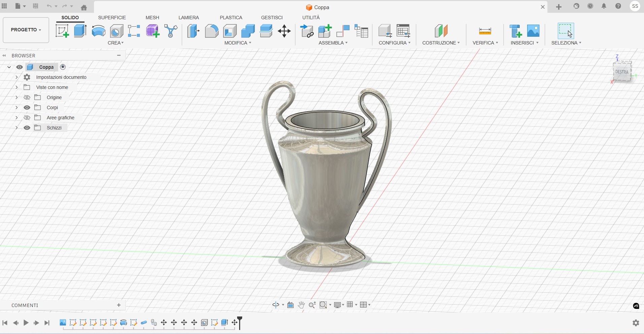
Task: Open the CREA dropdown menu
Action: click(x=116, y=43)
